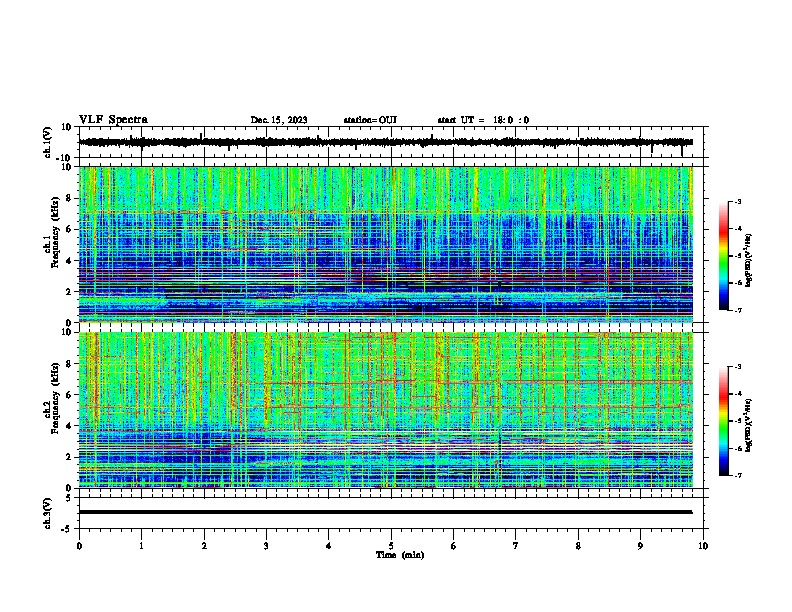Select the "start UT = 18: 0 : 0" text
The height and width of the screenshot is (612, 792).
(x=483, y=120)
